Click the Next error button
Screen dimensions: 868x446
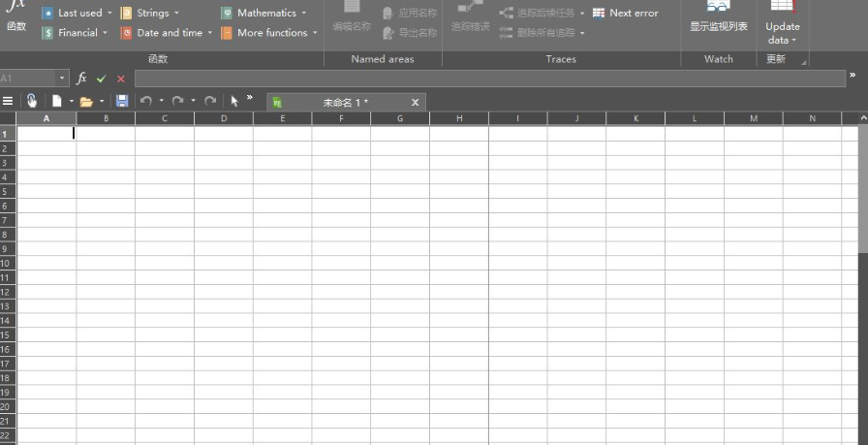[626, 14]
